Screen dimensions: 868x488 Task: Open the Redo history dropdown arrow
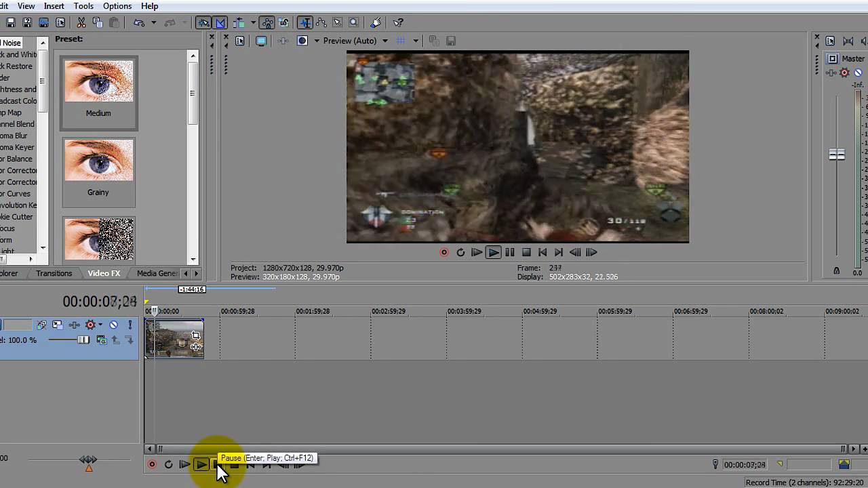(x=184, y=22)
